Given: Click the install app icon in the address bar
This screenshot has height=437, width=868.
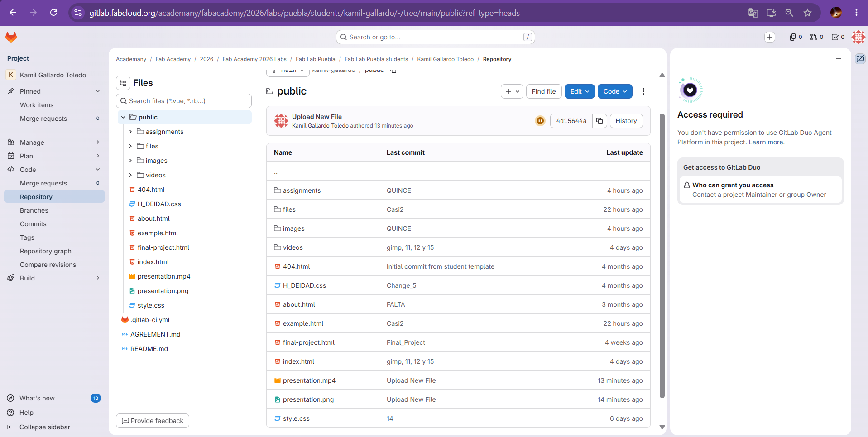Looking at the screenshot, I should coord(771,13).
